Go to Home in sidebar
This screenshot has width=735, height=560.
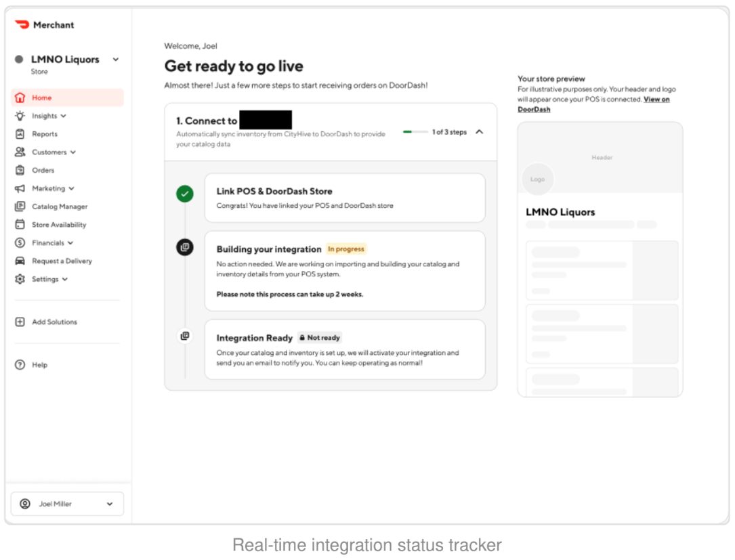click(x=67, y=98)
